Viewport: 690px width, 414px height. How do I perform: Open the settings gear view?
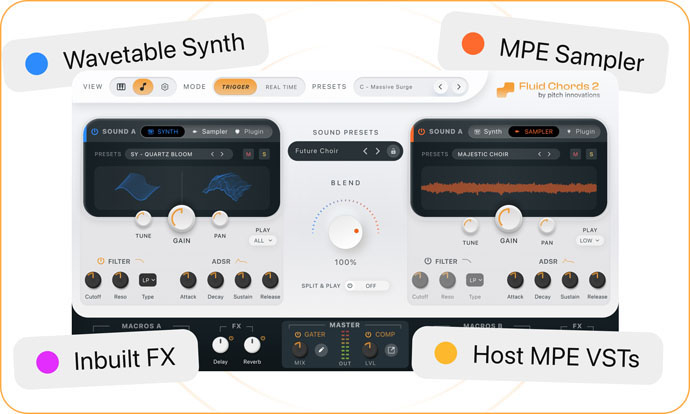click(165, 87)
